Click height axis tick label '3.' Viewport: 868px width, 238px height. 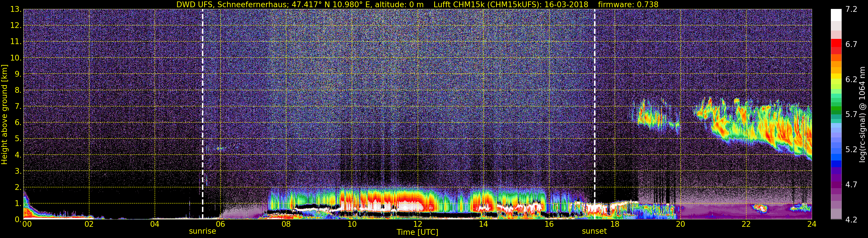[x=18, y=171]
